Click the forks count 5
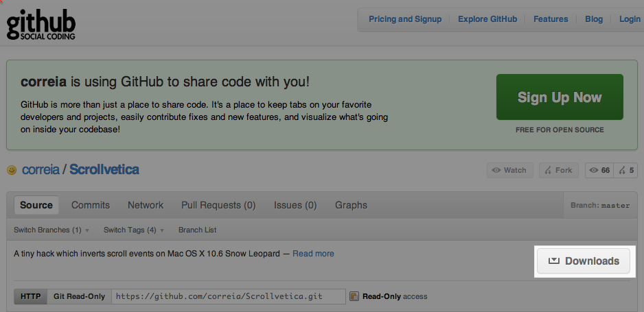This screenshot has width=644, height=312. [x=625, y=171]
